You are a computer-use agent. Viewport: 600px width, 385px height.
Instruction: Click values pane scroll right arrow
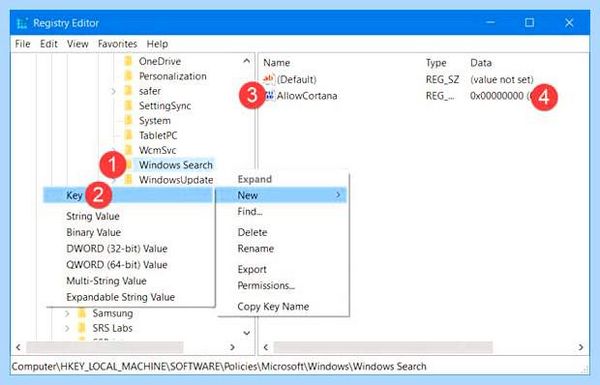click(581, 347)
